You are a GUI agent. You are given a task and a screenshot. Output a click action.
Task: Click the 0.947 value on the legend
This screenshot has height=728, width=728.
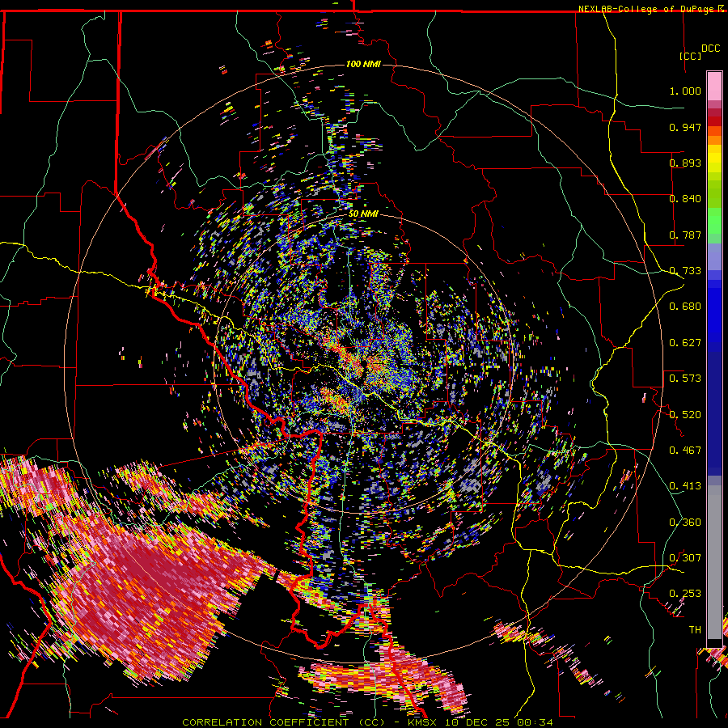[x=685, y=127]
